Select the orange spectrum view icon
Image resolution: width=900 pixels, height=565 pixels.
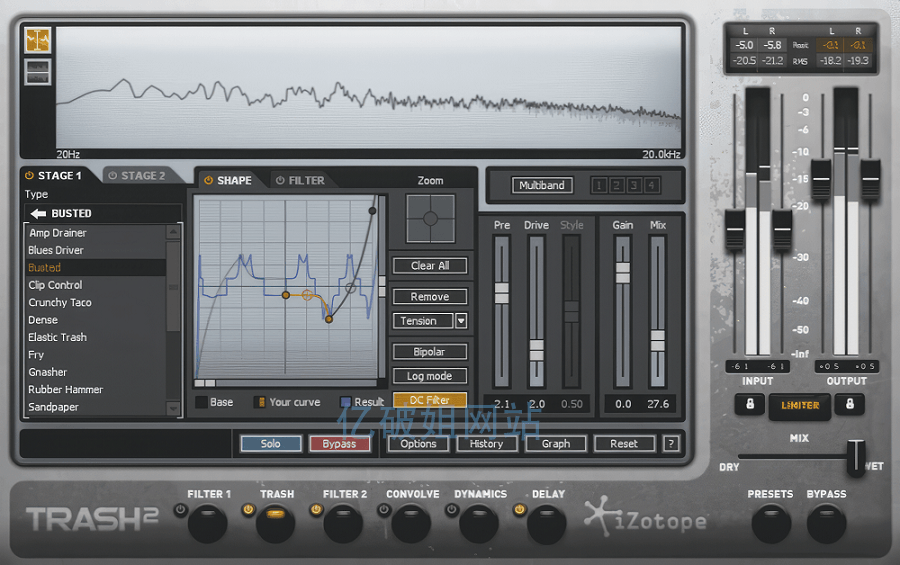coord(38,40)
